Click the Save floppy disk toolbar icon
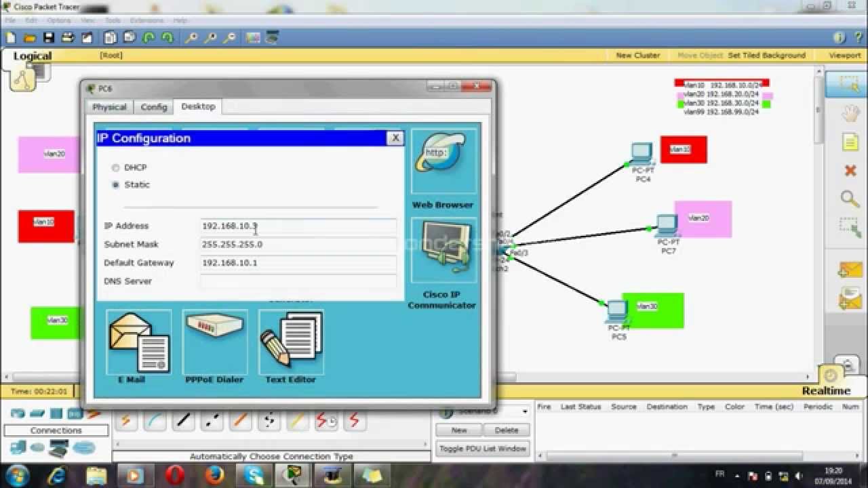868x488 pixels. [48, 38]
